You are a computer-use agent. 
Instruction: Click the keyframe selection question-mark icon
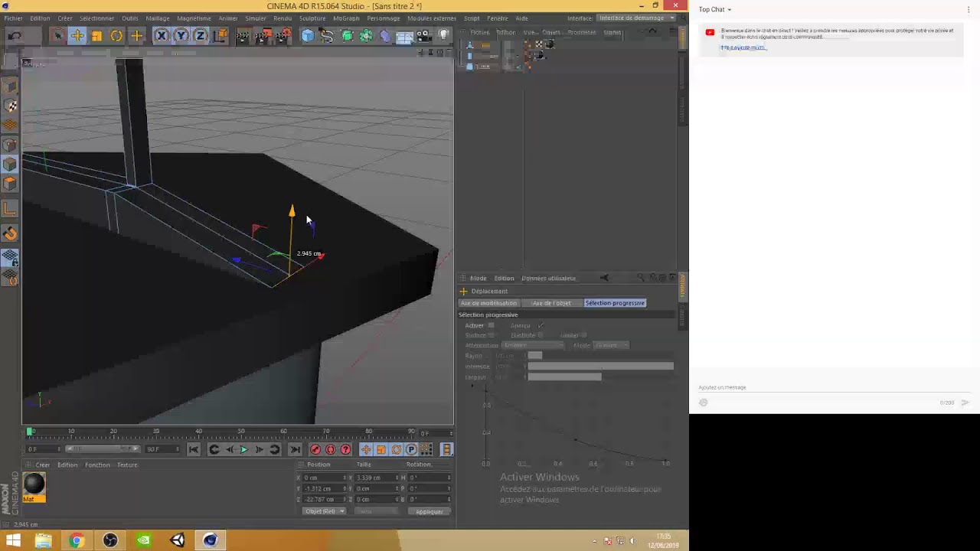pyautogui.click(x=346, y=450)
